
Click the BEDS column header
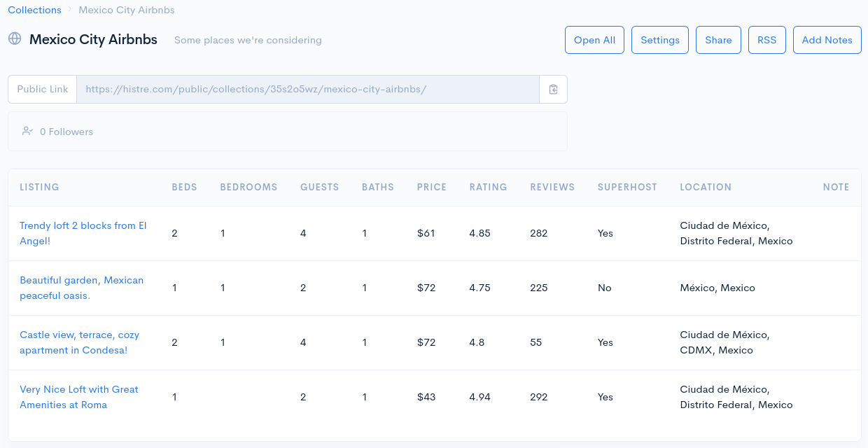pos(184,187)
